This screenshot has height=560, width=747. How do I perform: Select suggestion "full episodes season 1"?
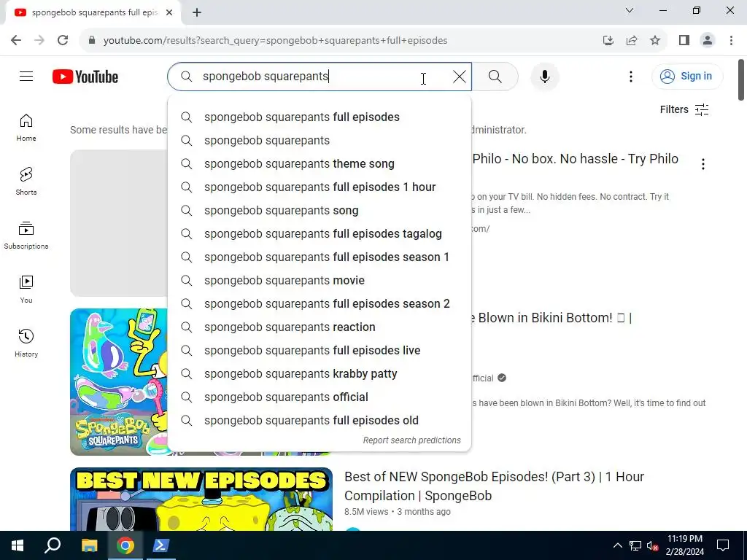tap(320, 257)
